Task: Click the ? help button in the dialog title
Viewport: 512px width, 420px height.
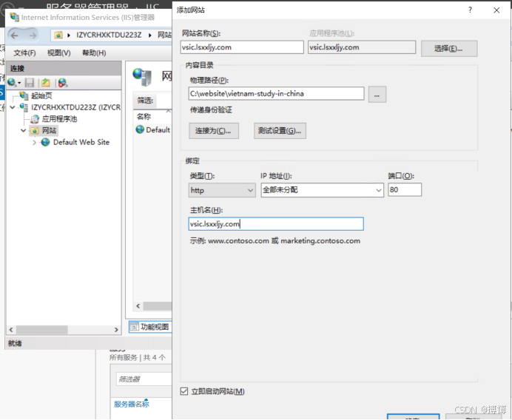Action: (x=470, y=10)
